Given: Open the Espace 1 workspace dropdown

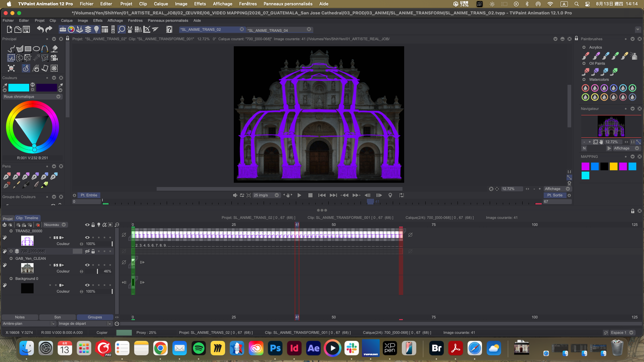Looking at the screenshot, I should (x=622, y=333).
